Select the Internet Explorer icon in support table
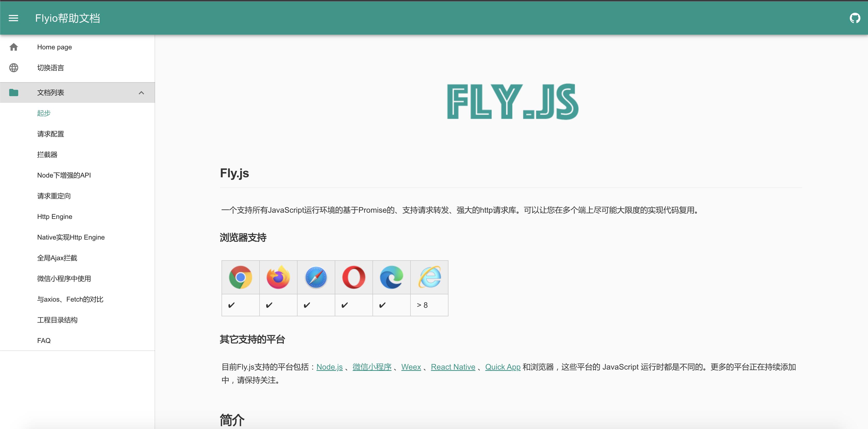 (x=429, y=277)
